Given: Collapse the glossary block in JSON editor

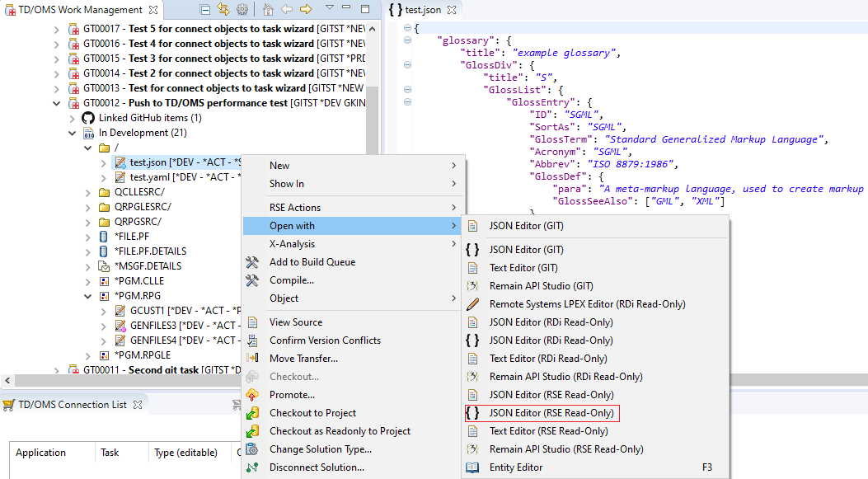Looking at the screenshot, I should pos(407,40).
